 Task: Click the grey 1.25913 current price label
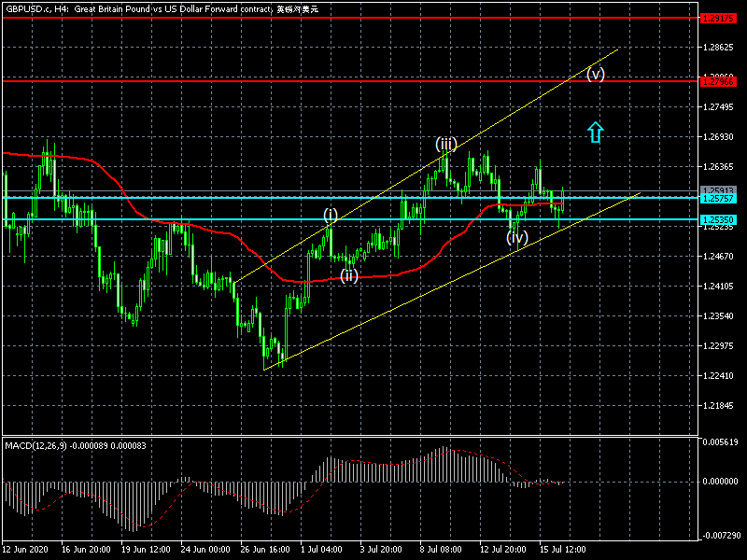click(x=719, y=190)
